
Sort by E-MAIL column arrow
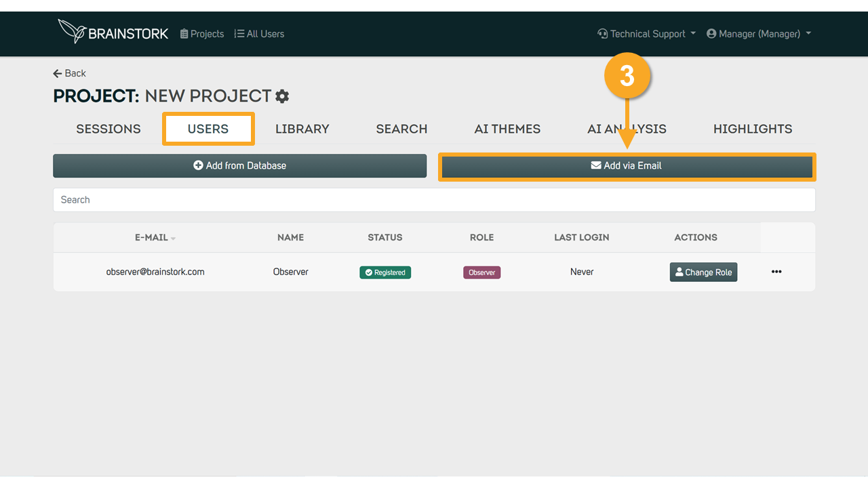tap(173, 239)
